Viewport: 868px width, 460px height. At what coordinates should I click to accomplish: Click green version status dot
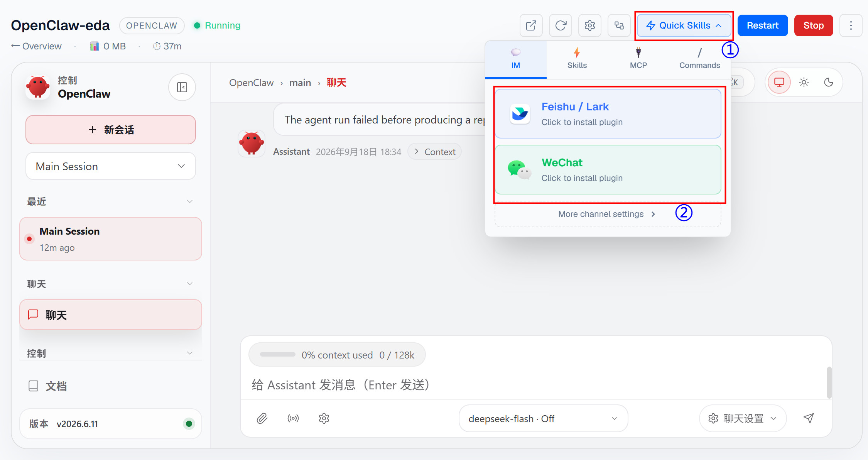tap(189, 424)
